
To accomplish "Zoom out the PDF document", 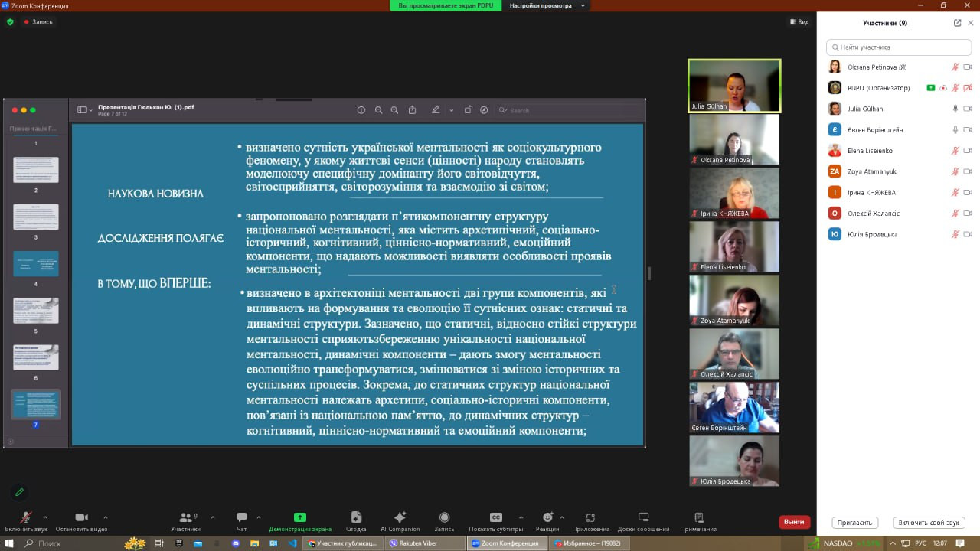I will (x=378, y=110).
